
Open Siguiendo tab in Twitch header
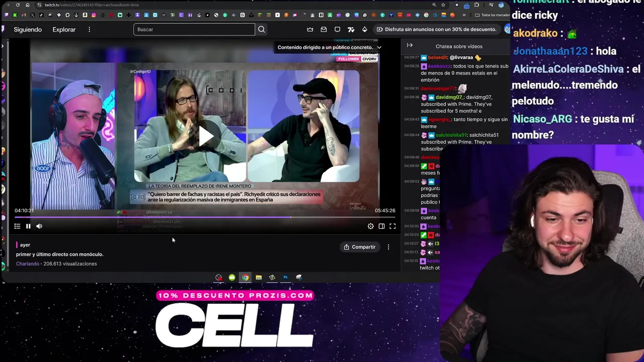28,30
